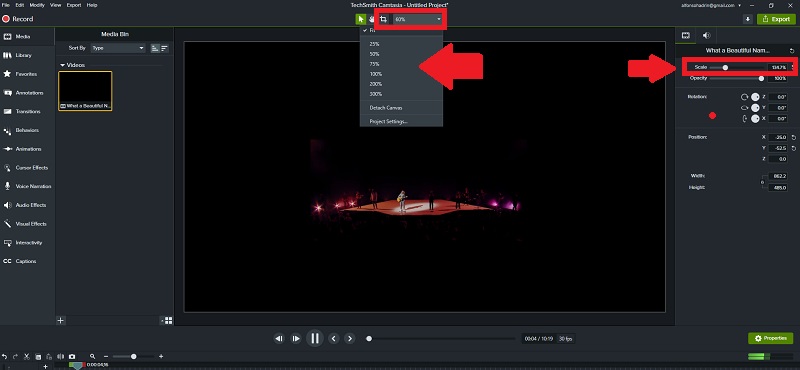Click the Opacity value field
Image resolution: width=800 pixels, height=370 pixels.
(x=779, y=79)
